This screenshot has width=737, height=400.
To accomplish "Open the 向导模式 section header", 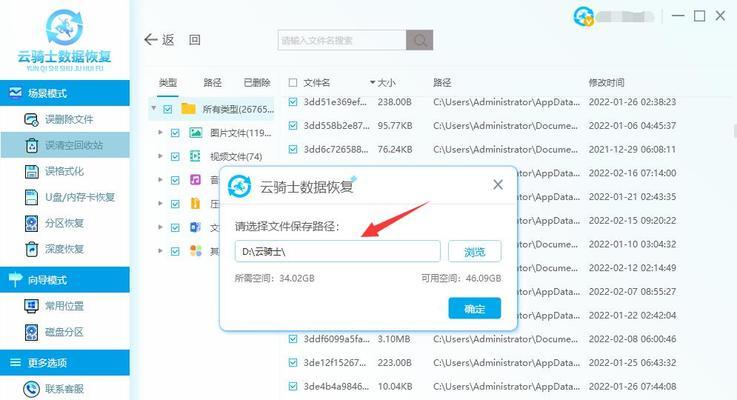I will tap(65, 280).
